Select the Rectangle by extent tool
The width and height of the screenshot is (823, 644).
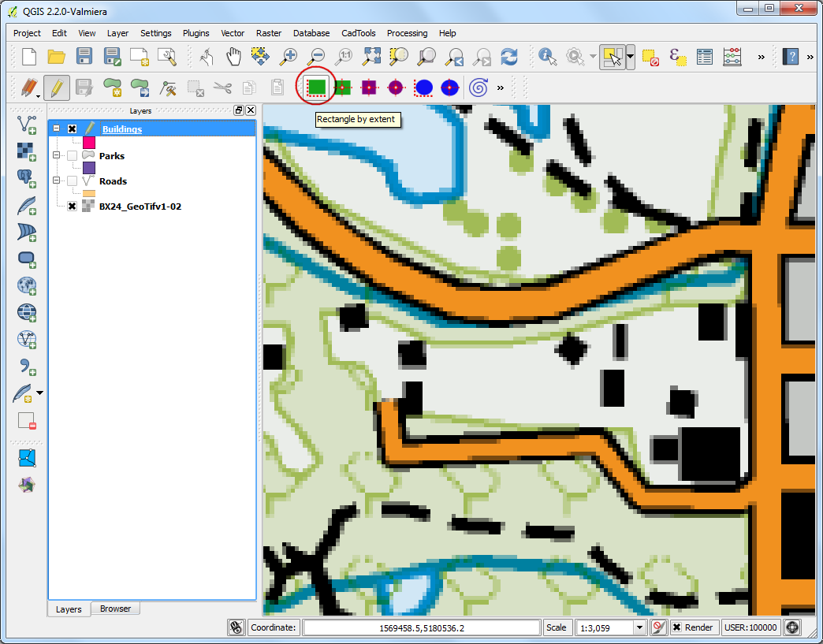click(x=316, y=87)
